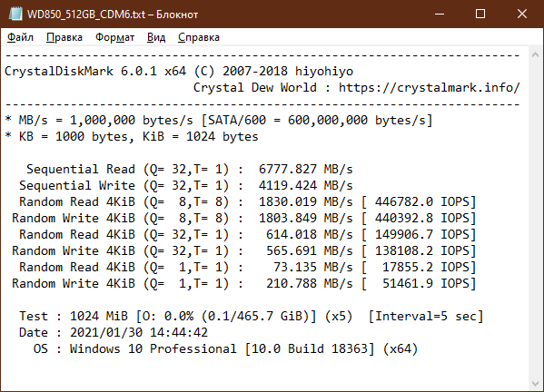Minimize the Notepad window
This screenshot has width=544, height=392.
[x=440, y=14]
